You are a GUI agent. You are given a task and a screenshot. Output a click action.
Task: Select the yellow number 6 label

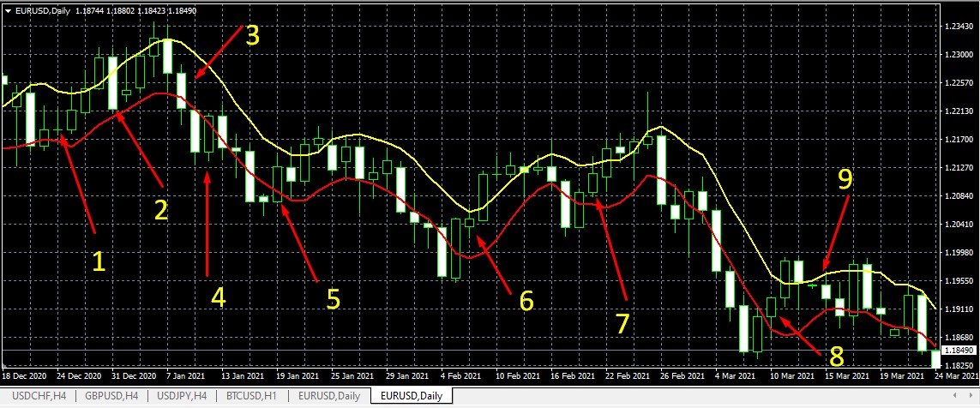526,300
